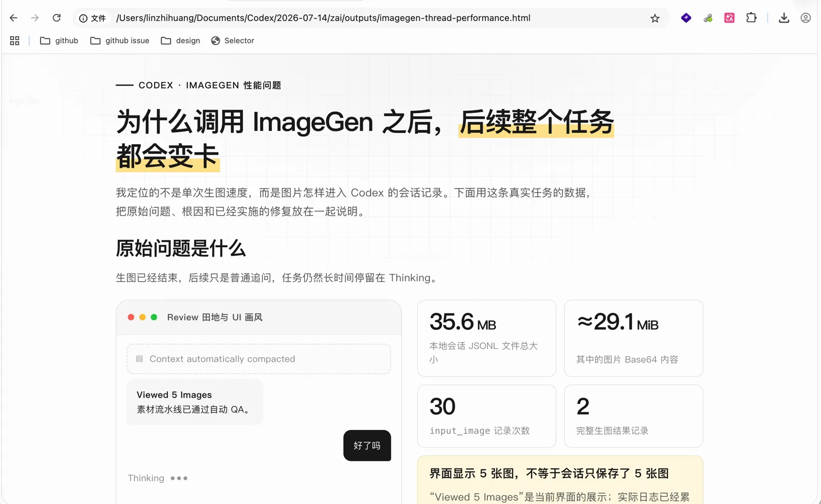The image size is (821, 504).
Task: Click the browser forward arrow
Action: pyautogui.click(x=35, y=18)
